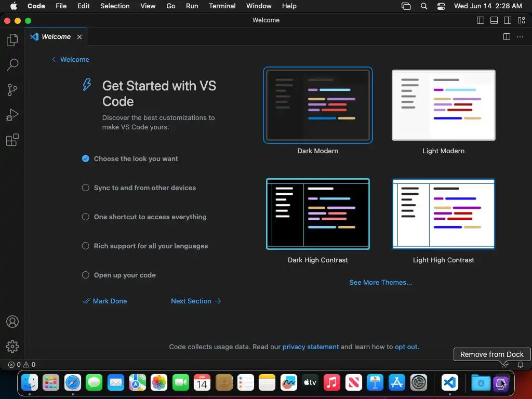532x399 pixels.
Task: Open Reminders from the Dock
Action: coord(245,383)
